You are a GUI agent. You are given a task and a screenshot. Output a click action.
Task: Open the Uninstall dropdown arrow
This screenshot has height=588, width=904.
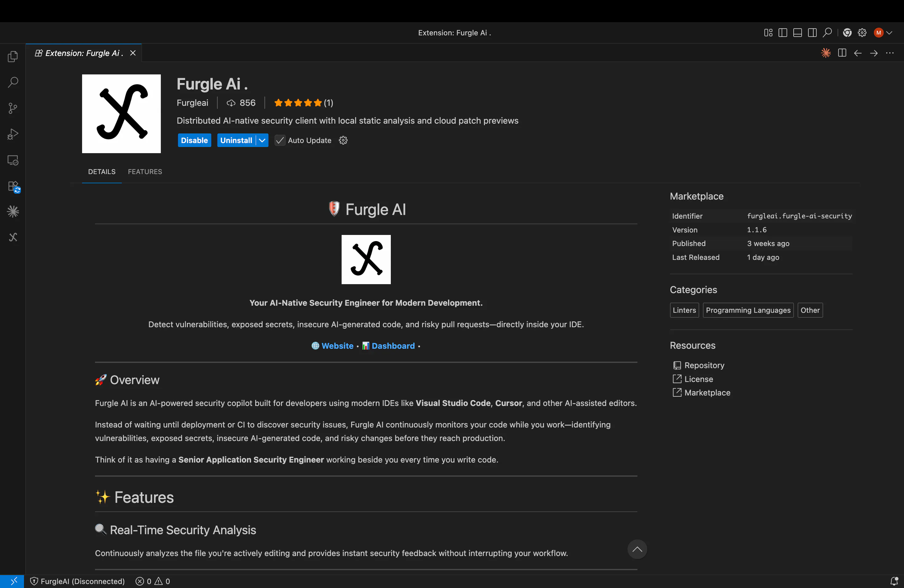(x=262, y=140)
